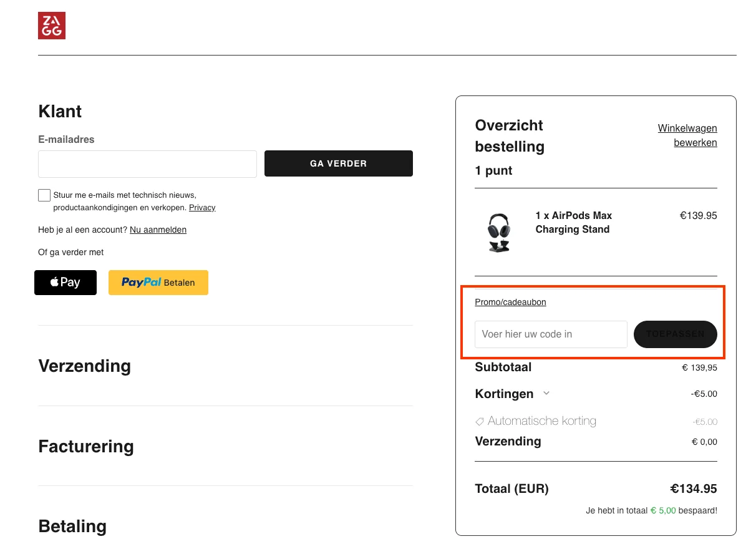Choose the PayPal Betalen button

click(158, 283)
